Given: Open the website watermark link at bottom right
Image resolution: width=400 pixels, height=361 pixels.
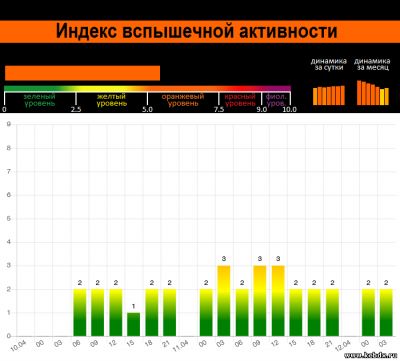Looking at the screenshot, I should pos(371,356).
